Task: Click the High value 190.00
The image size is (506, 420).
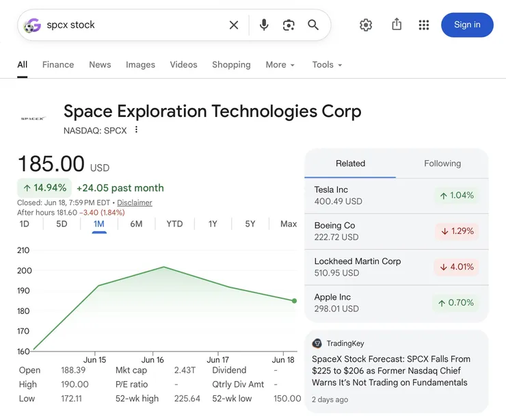Action: coord(75,384)
